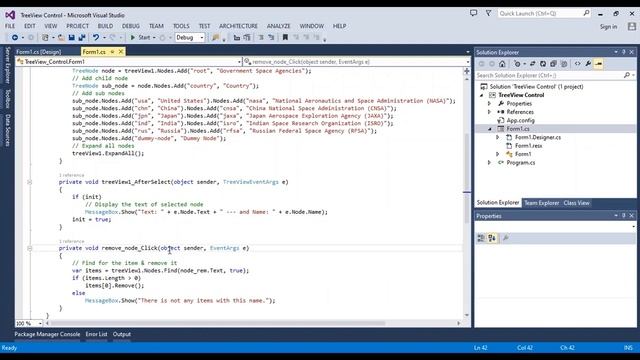Screen dimensions: 640x360
Task: Open the Package Manager Console tab
Action: [x=47, y=334]
